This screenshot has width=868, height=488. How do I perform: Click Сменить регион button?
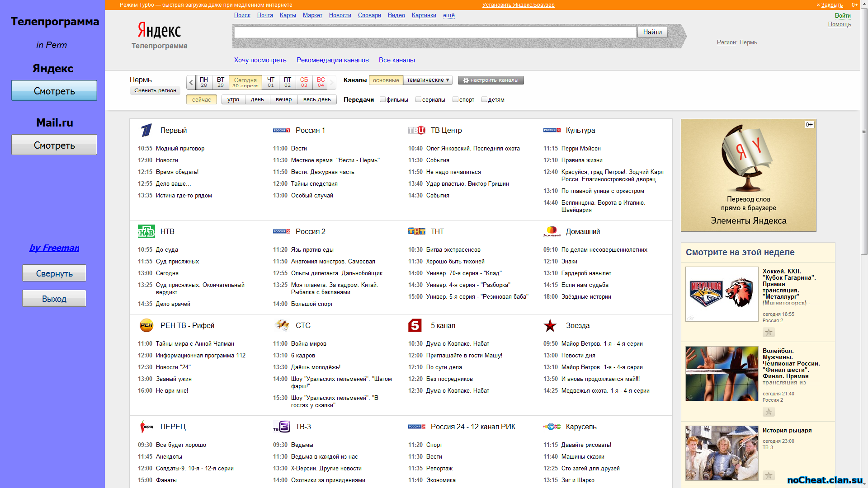point(155,90)
